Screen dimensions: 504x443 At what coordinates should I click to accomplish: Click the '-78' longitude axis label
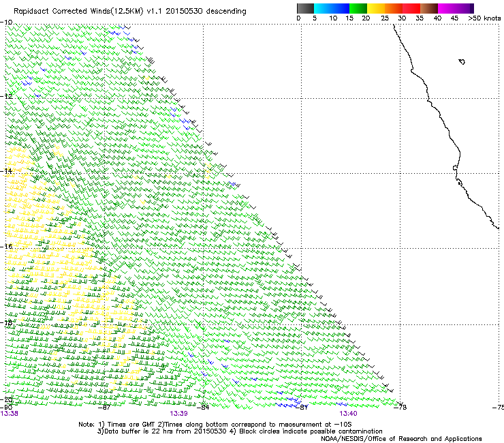(x=400, y=408)
